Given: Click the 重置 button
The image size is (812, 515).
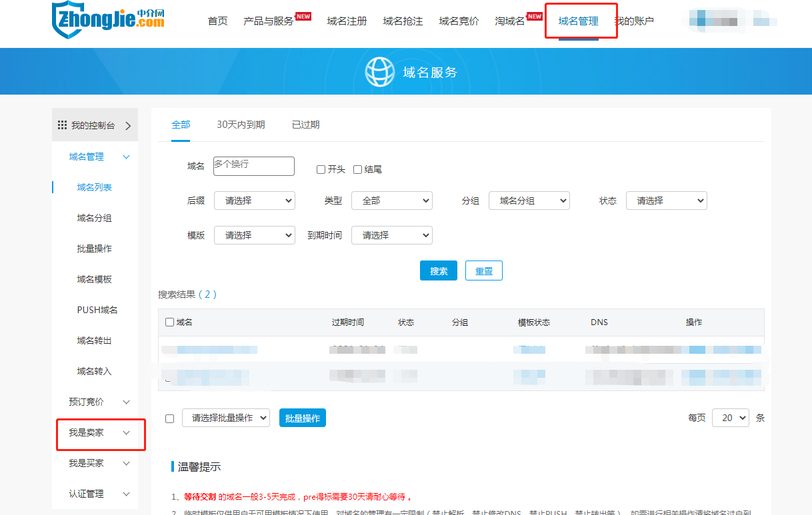Looking at the screenshot, I should click(x=483, y=271).
